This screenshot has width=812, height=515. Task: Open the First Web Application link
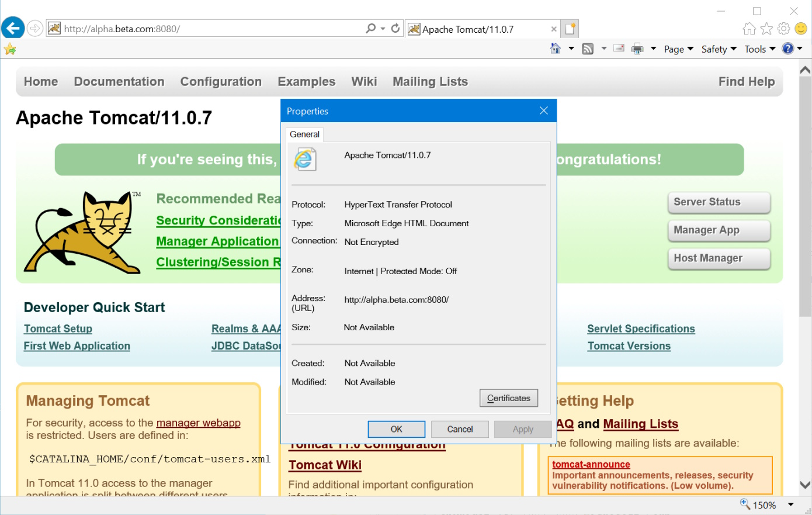(x=77, y=346)
